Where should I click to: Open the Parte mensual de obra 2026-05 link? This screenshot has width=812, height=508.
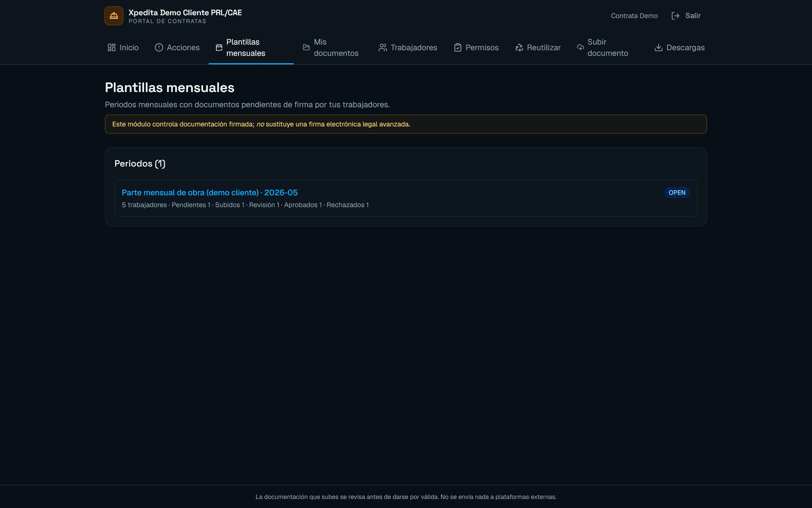point(210,192)
